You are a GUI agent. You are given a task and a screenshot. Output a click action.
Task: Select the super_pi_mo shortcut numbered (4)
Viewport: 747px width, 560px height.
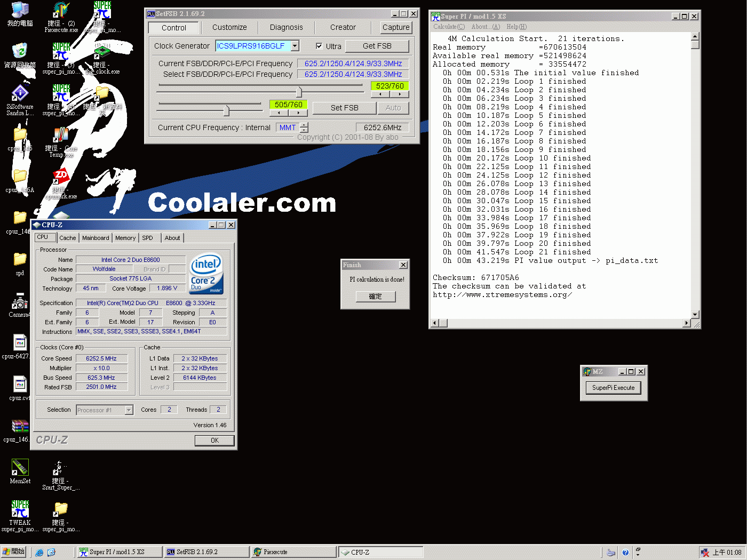coord(61,100)
